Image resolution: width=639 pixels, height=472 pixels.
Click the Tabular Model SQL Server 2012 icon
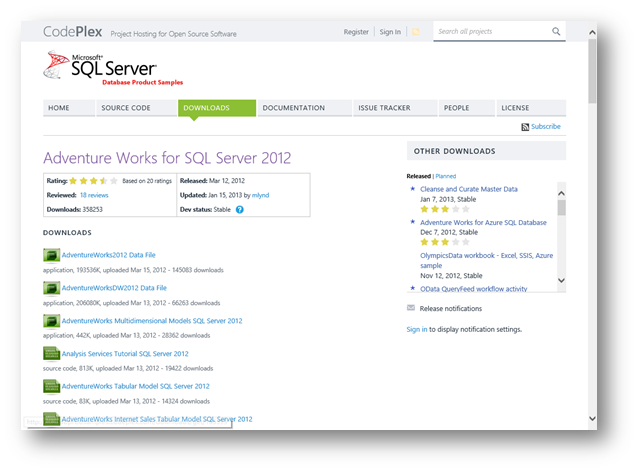tap(51, 386)
